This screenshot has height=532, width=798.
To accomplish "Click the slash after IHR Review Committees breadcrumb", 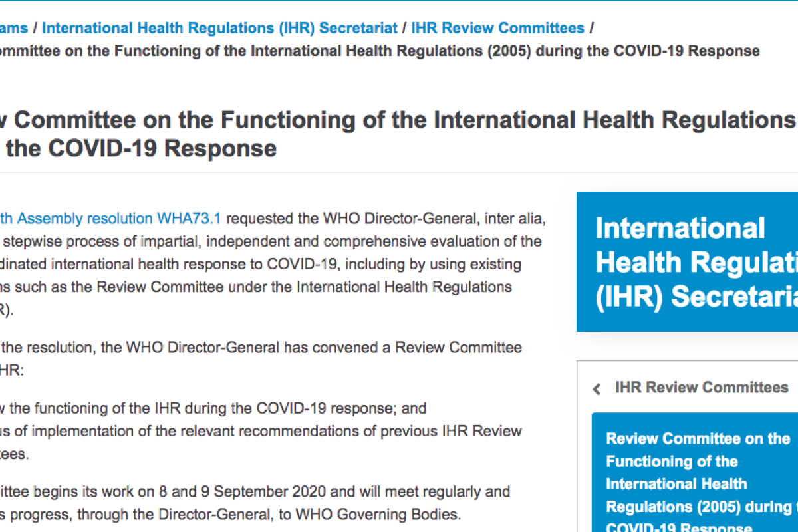I will [x=592, y=28].
